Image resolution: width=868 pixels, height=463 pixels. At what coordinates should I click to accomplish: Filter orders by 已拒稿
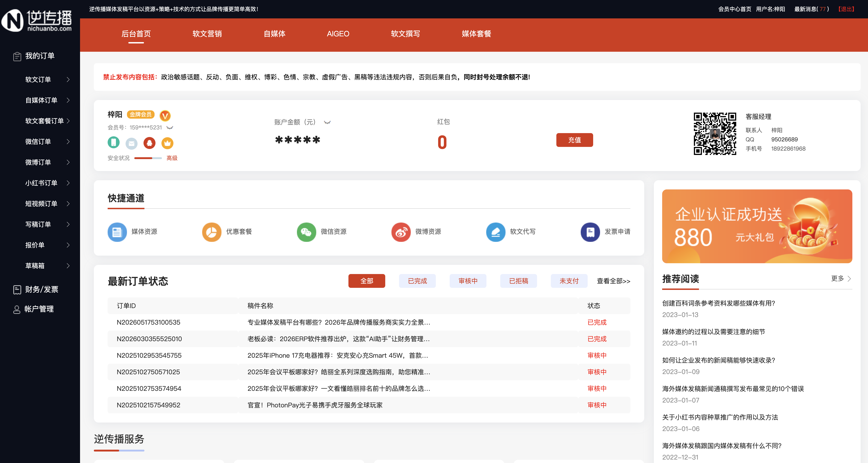pyautogui.click(x=518, y=281)
